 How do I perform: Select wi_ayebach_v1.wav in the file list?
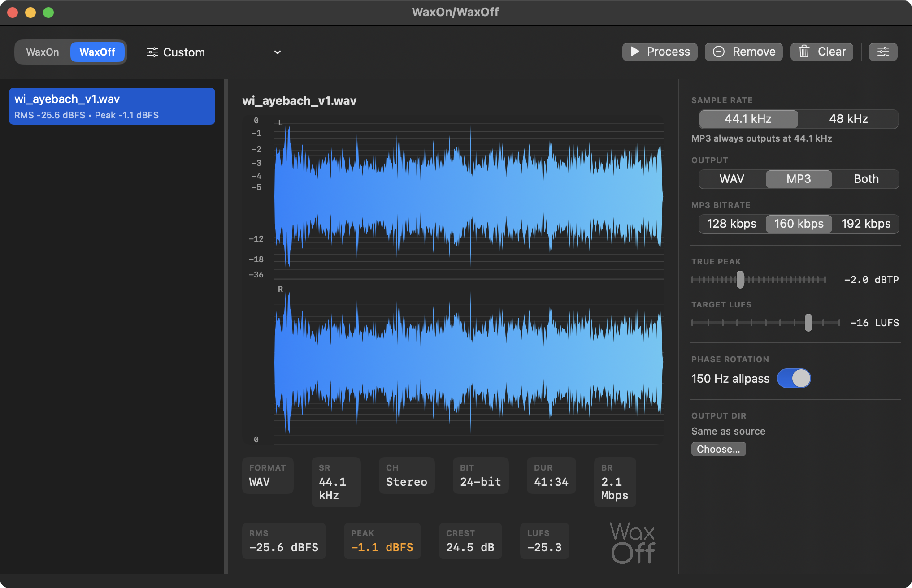[x=112, y=106]
